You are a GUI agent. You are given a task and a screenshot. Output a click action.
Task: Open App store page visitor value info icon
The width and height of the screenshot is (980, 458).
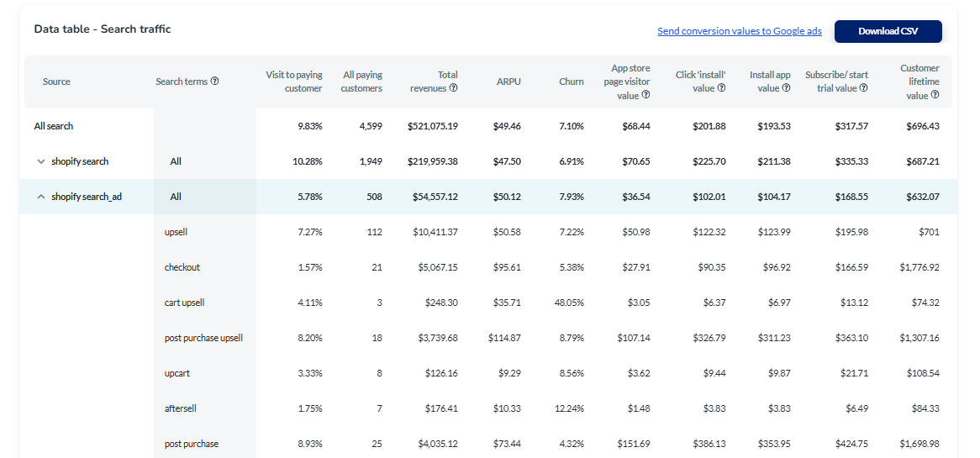click(x=646, y=95)
